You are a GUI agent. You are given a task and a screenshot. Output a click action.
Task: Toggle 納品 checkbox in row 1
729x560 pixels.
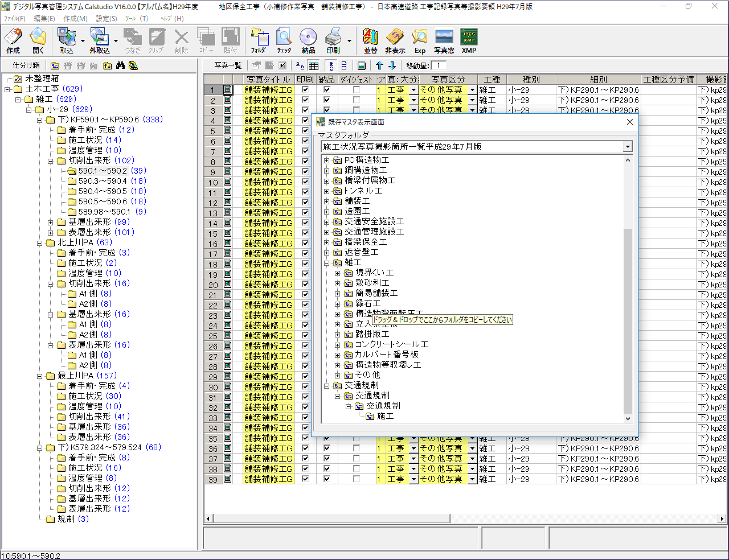coord(327,89)
